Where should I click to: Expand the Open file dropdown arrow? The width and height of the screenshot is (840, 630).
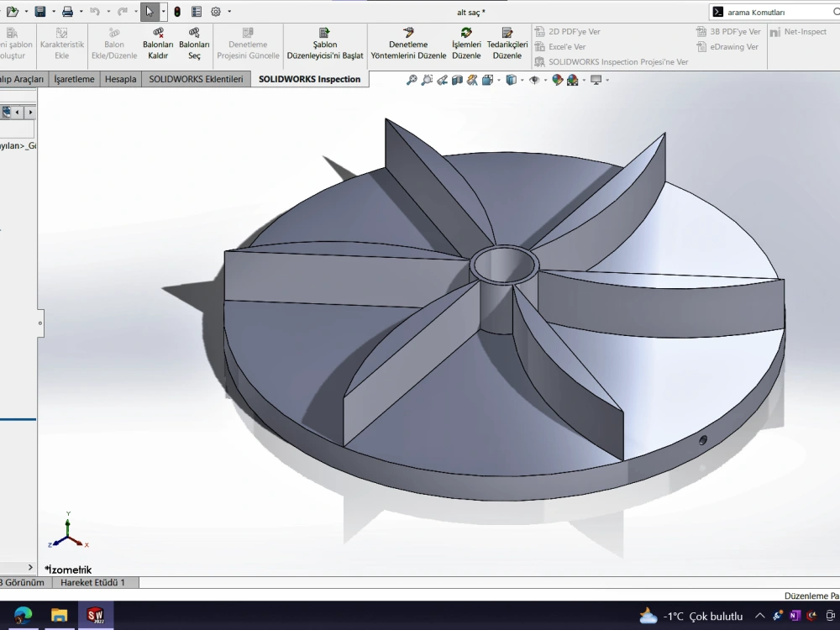coord(26,11)
